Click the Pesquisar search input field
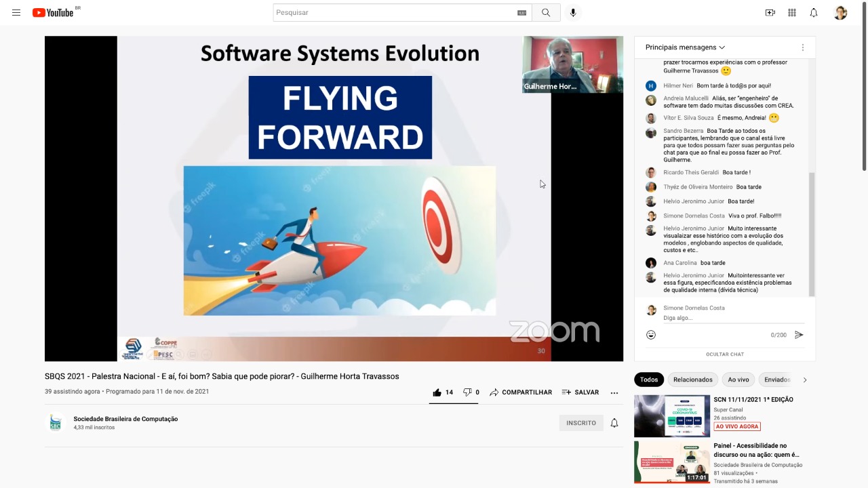 393,13
